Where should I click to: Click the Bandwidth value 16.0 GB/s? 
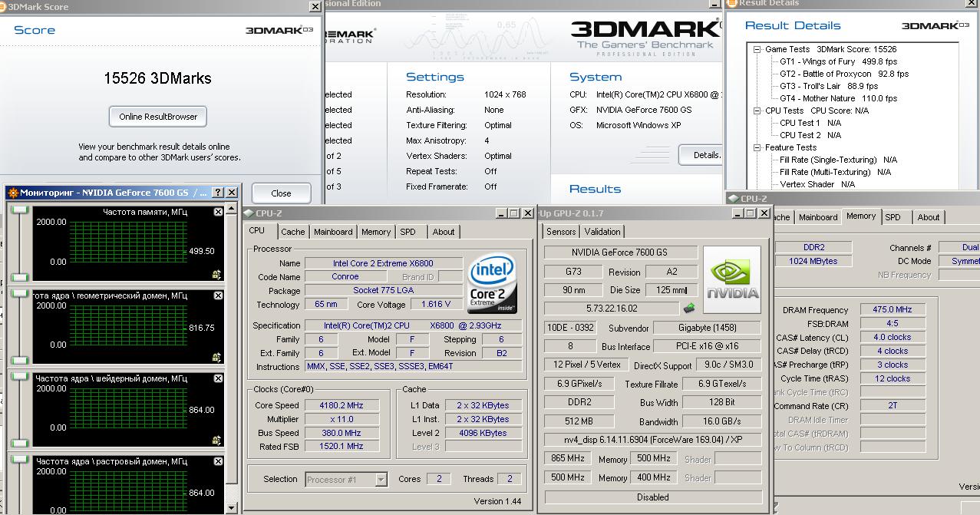coord(721,421)
